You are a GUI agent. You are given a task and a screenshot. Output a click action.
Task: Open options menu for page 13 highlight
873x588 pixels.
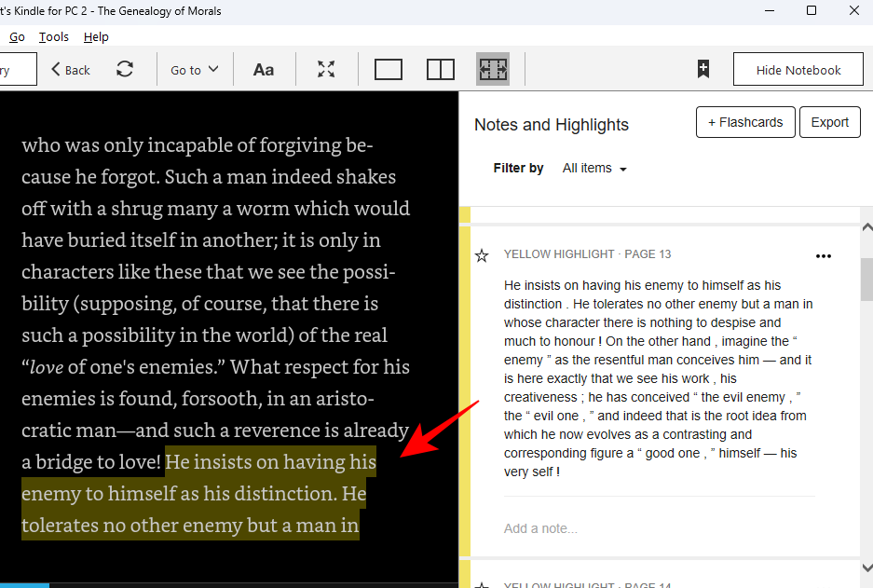pyautogui.click(x=823, y=256)
